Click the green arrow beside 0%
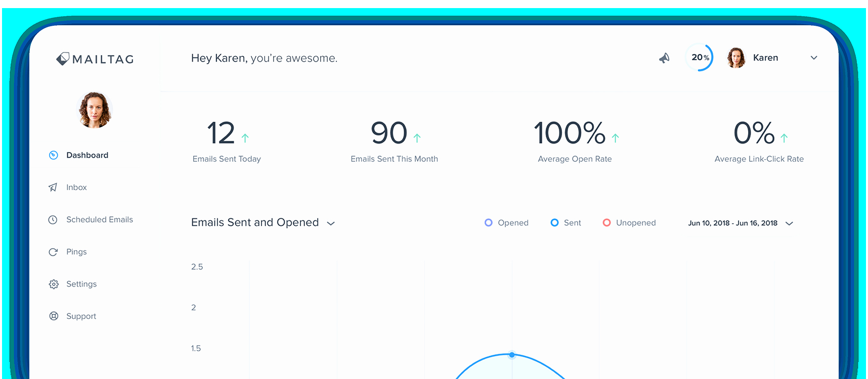 (x=784, y=138)
